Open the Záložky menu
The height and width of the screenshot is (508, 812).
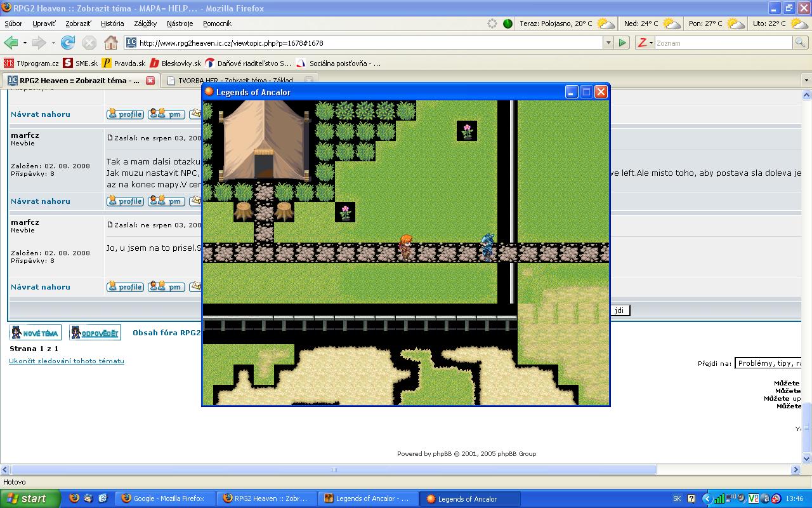[x=145, y=23]
